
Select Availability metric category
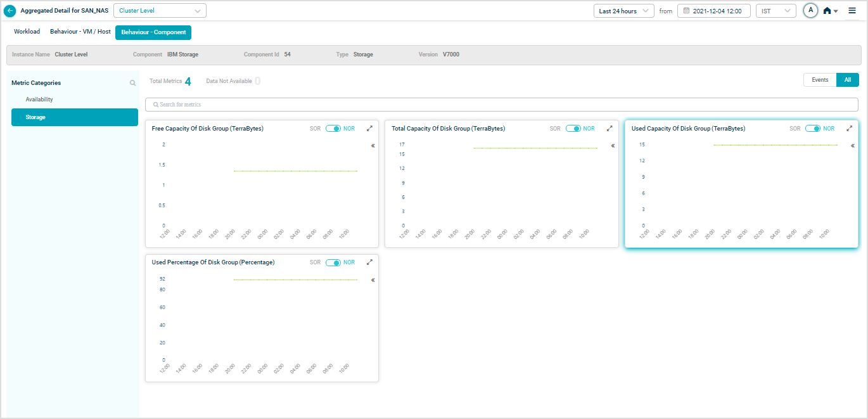pos(39,100)
